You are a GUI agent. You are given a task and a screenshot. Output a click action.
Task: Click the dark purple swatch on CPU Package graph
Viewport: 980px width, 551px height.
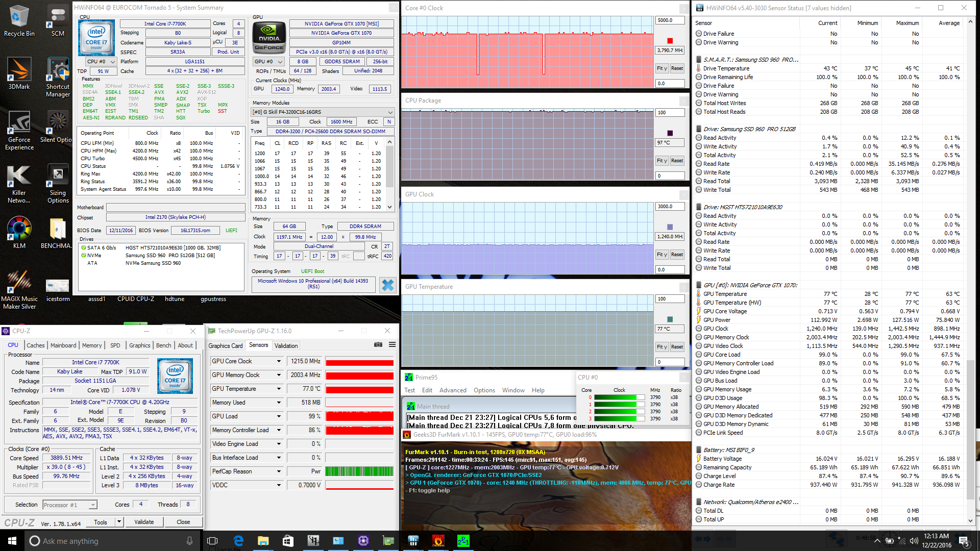pos(670,133)
